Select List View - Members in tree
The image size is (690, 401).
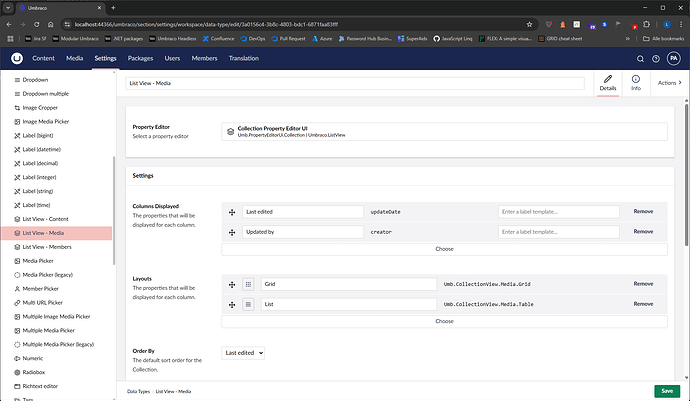click(x=47, y=247)
